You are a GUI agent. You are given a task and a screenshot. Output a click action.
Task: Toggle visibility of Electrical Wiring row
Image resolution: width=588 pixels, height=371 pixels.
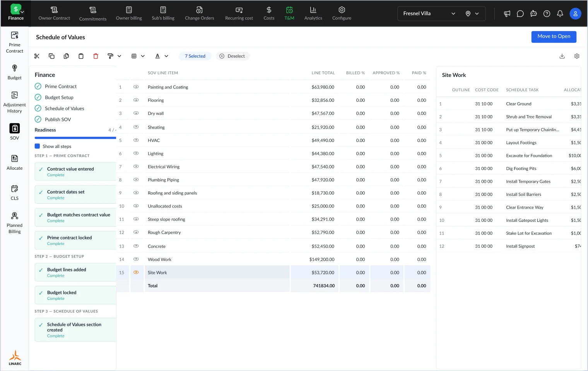136,167
